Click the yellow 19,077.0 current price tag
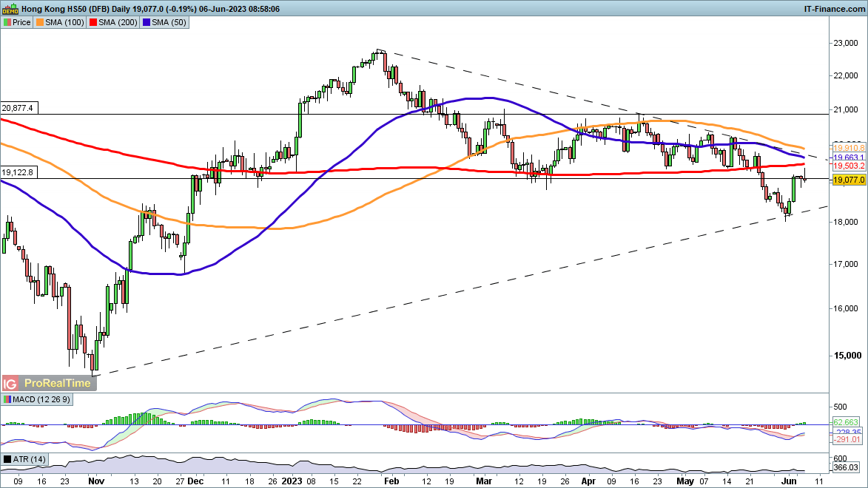Image resolution: width=868 pixels, height=488 pixels. [849, 180]
